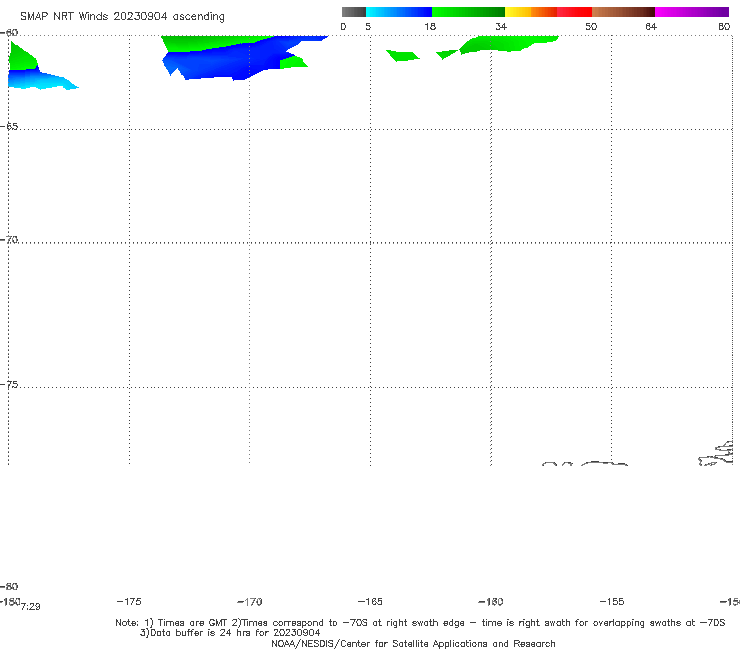Click the color bar label '18'
Image resolution: width=740 pixels, height=650 pixels.
click(430, 27)
